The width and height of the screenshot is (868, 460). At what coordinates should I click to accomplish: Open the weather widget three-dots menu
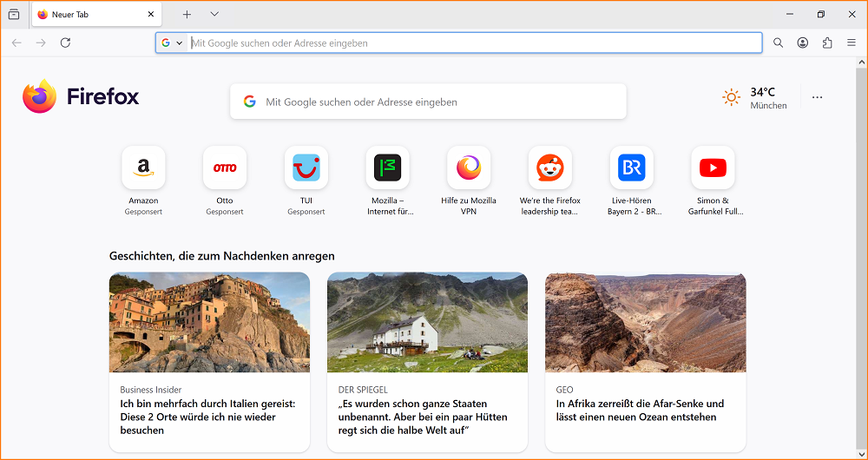pyautogui.click(x=817, y=97)
